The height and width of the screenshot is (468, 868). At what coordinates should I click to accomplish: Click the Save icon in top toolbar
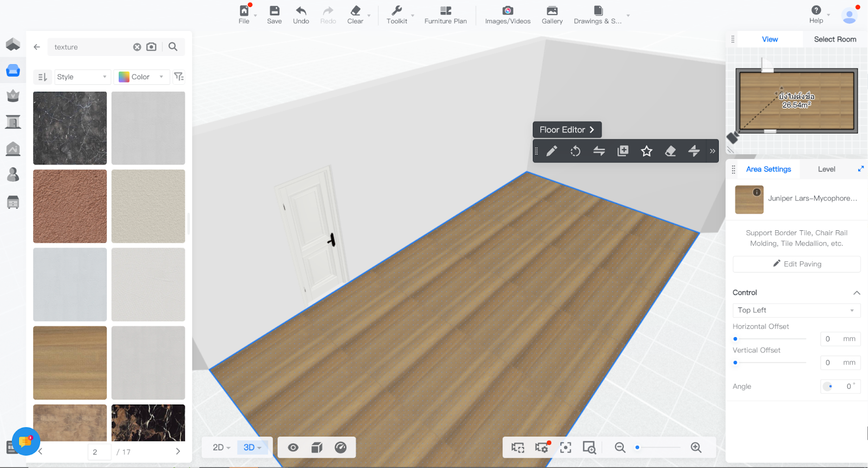coord(274,15)
